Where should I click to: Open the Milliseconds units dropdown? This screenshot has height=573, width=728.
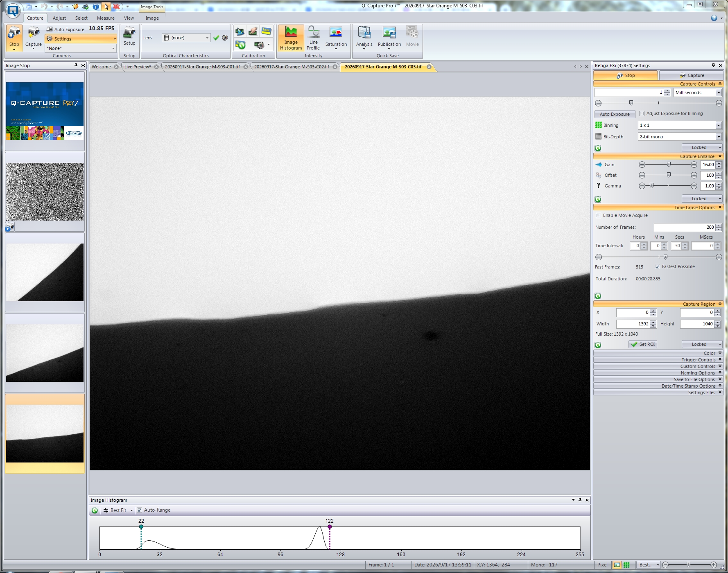719,92
